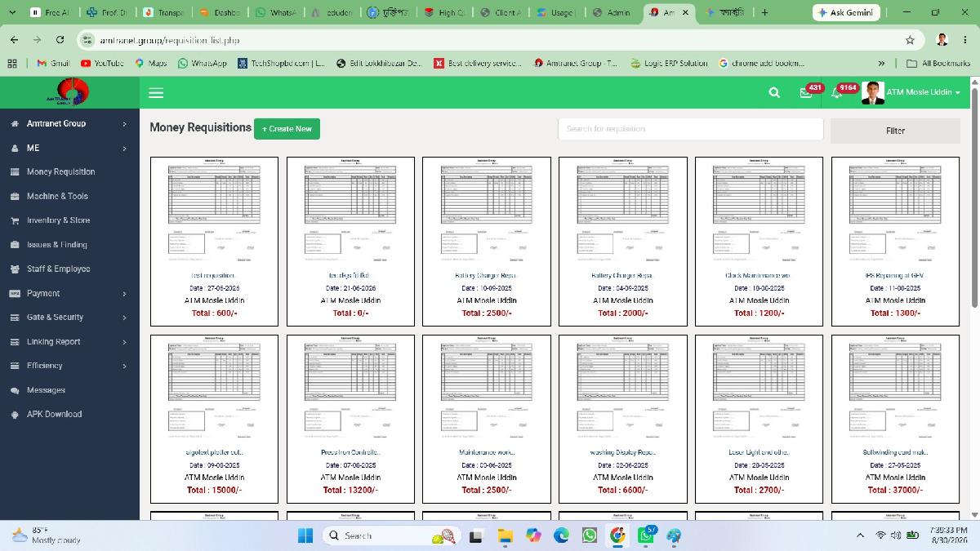Bookmark this page with star icon

click(910, 39)
